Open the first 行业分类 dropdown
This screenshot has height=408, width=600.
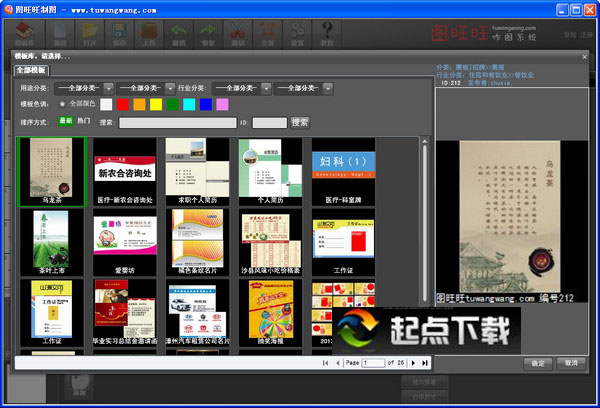[237, 88]
